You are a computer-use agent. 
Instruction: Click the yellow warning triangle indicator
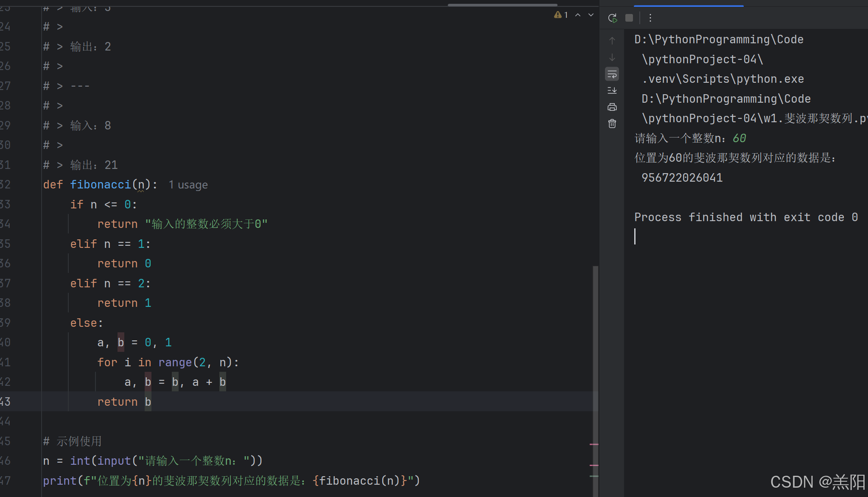pyautogui.click(x=558, y=14)
